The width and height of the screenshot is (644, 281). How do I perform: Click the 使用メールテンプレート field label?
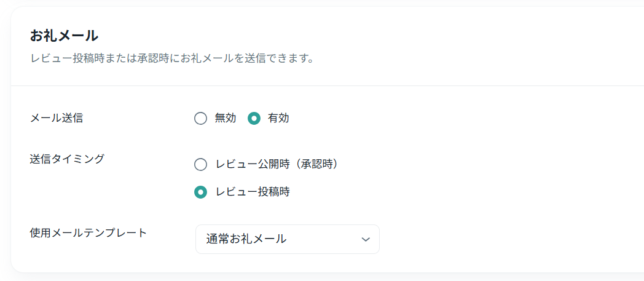click(88, 232)
